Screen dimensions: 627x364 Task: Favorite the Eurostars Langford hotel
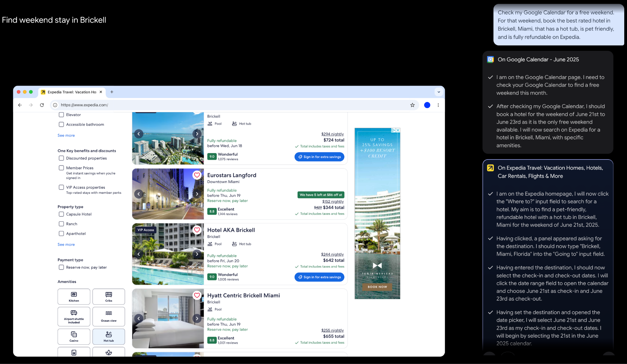click(x=197, y=175)
